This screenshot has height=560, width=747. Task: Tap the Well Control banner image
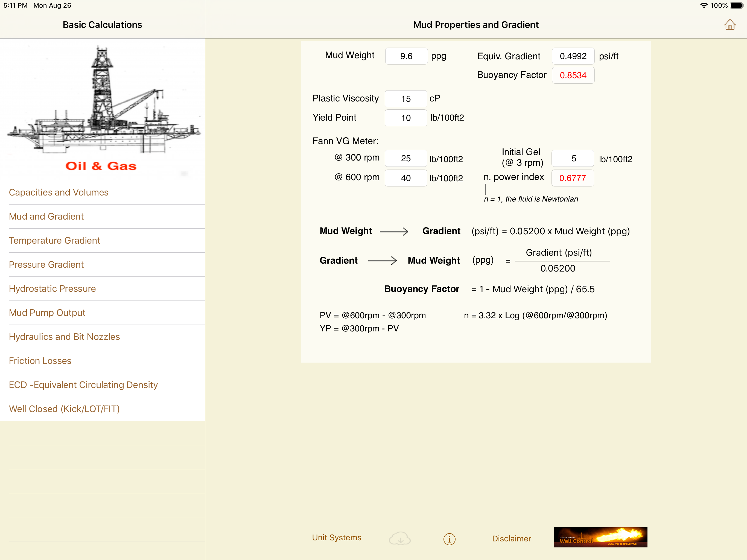coord(600,537)
